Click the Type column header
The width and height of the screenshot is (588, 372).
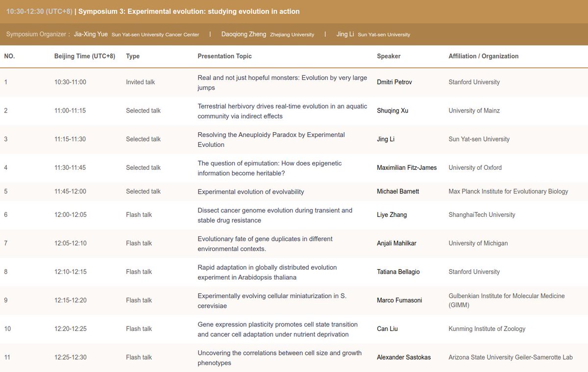tap(133, 56)
